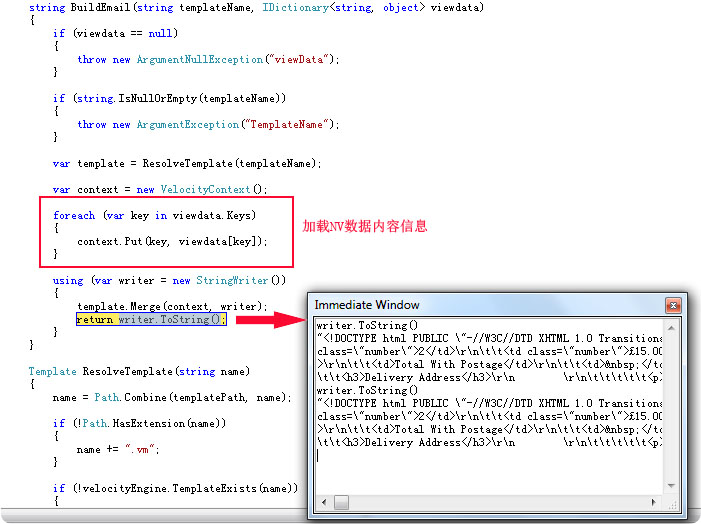Screen dimensions: 701x524
Task: Click the "TemplateName" string literal
Action: pos(287,124)
